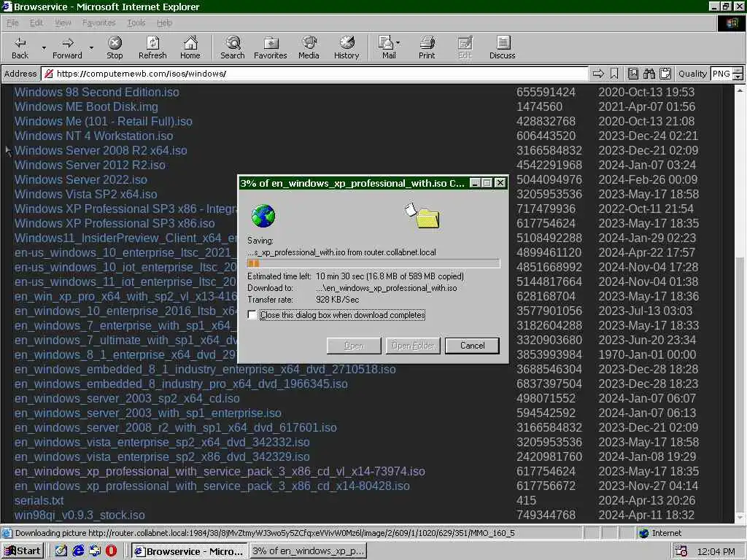The height and width of the screenshot is (560, 747).
Task: Open Windows ME Boot Disk.img link
Action: tap(86, 106)
